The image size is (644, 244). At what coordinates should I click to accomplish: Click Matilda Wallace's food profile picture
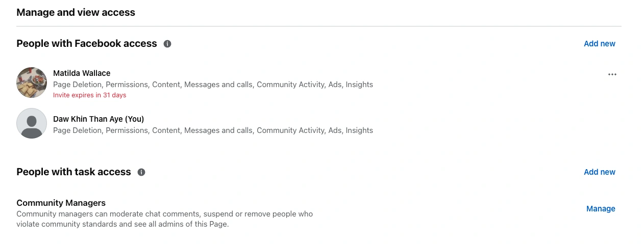(32, 83)
